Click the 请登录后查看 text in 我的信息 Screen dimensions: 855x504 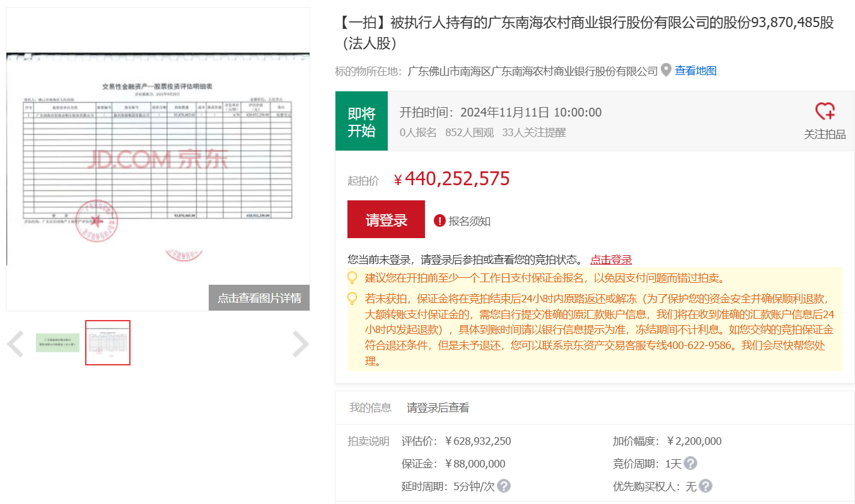point(436,408)
